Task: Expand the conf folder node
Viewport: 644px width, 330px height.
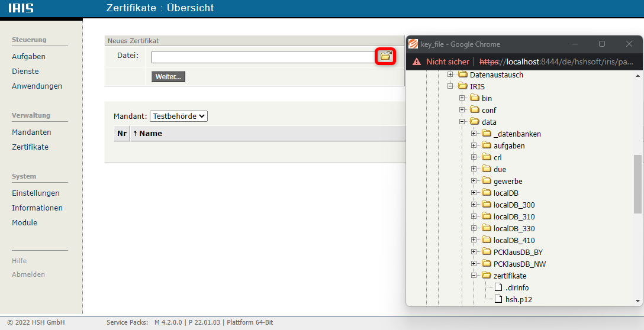Action: point(462,110)
